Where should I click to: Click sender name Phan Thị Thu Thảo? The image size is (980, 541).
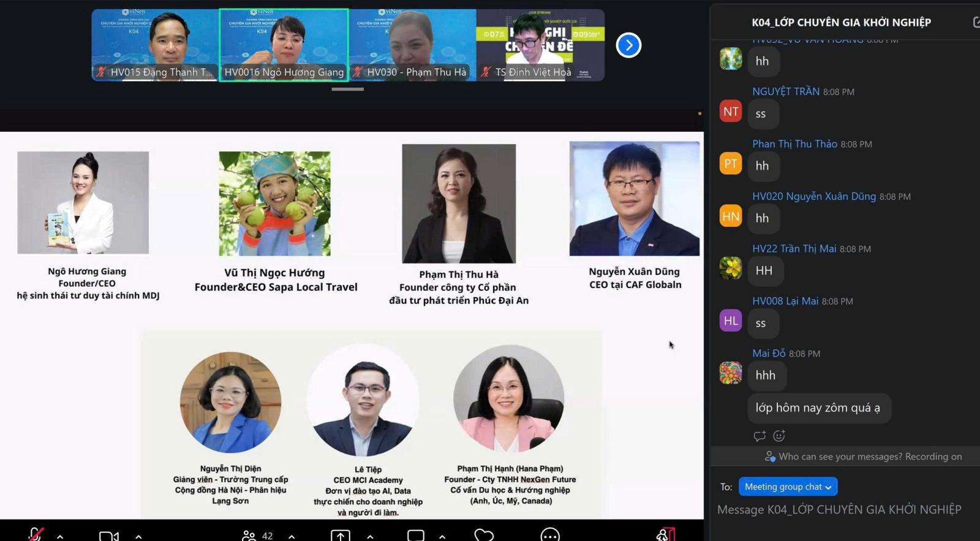click(x=794, y=144)
